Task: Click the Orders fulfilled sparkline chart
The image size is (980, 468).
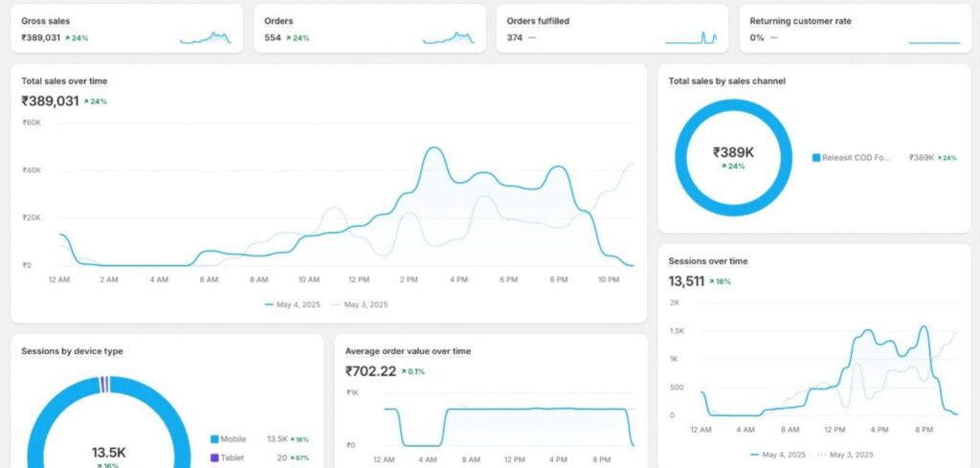Action: pyautogui.click(x=691, y=38)
